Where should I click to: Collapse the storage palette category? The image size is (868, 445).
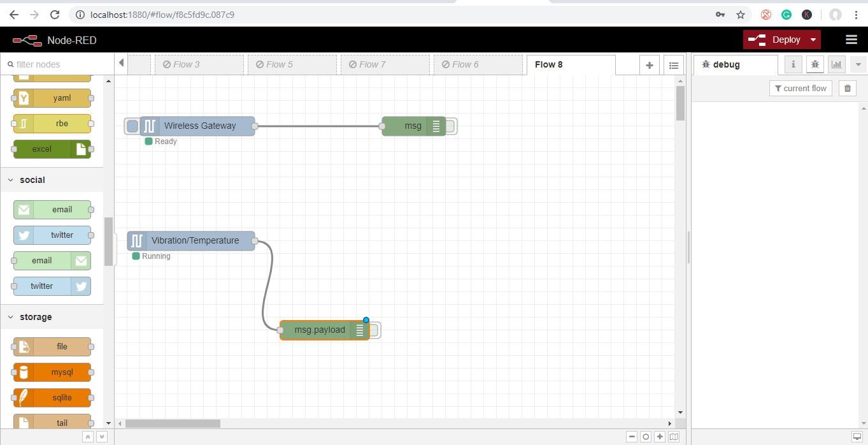pyautogui.click(x=52, y=317)
